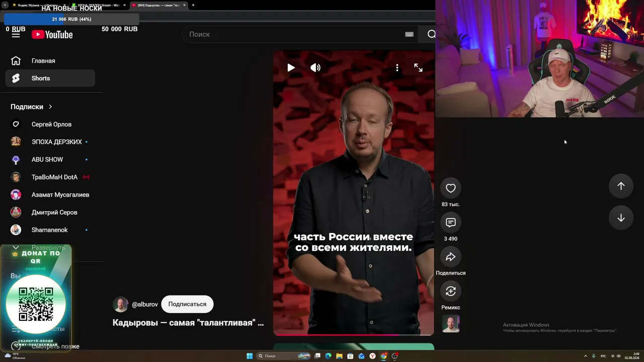Open Yandex Browser from the taskbar

pyautogui.click(x=372, y=356)
